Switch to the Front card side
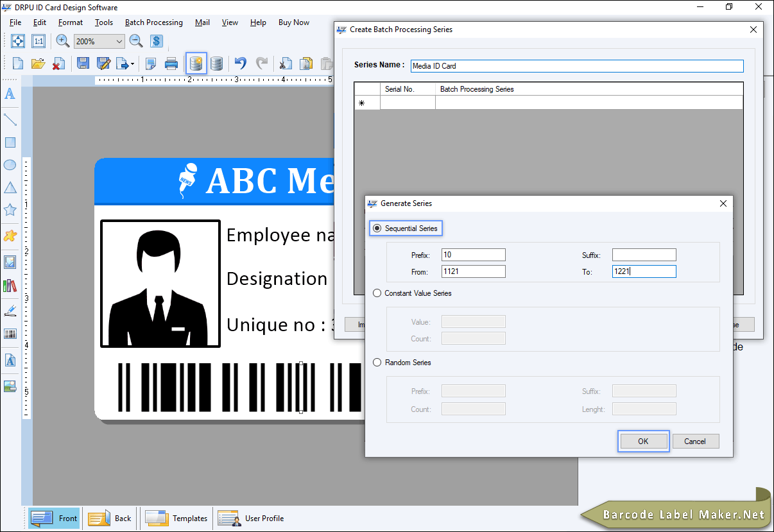The image size is (774, 532). click(x=54, y=519)
